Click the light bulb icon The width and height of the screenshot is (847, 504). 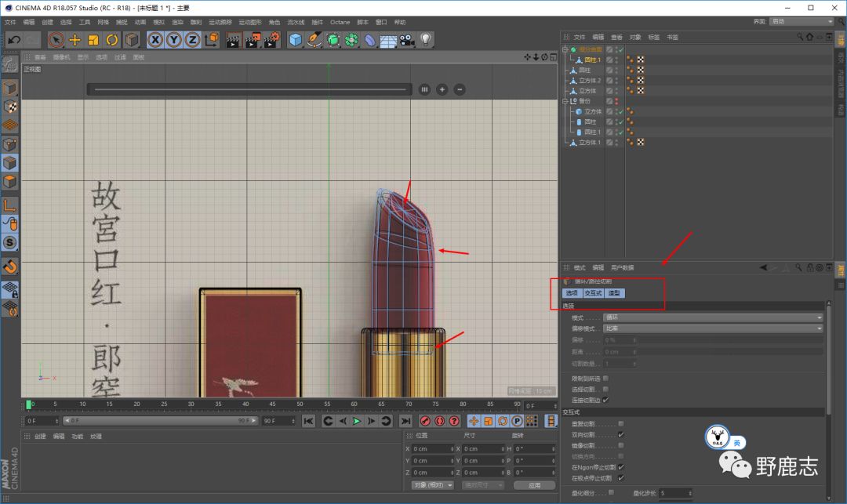point(426,39)
